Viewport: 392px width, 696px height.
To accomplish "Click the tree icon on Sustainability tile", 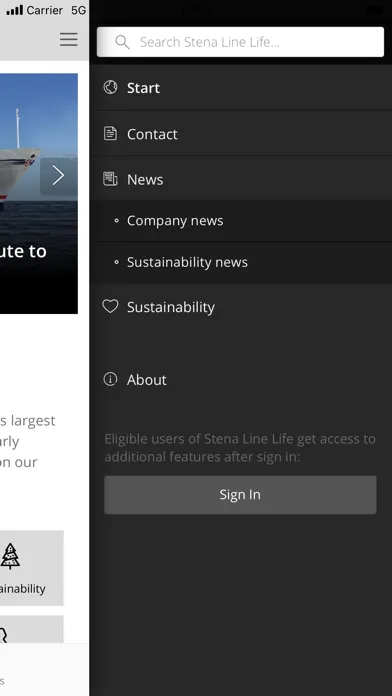I will 10,557.
